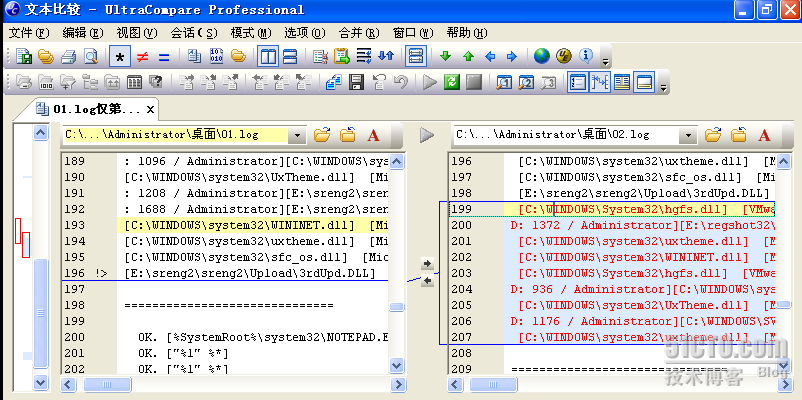Toggle difference connector lines button
The image size is (802, 400).
pyautogui.click(x=600, y=82)
